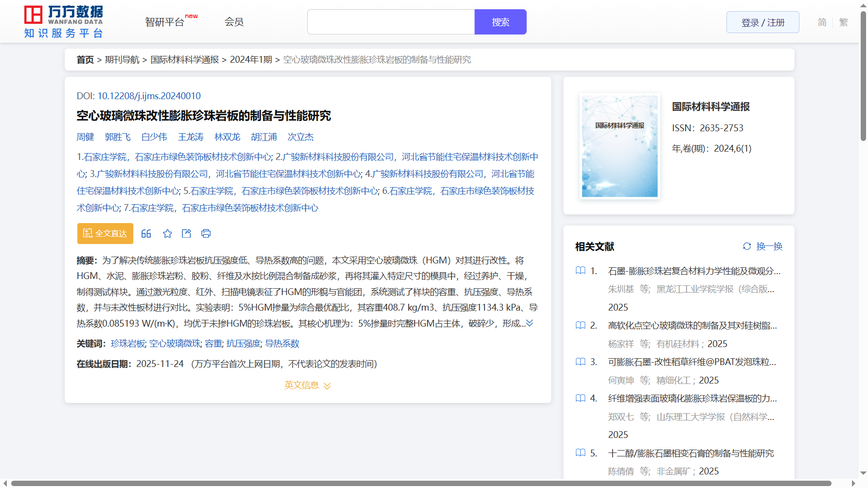Switch to traditional Chinese 繁
This screenshot has height=488, width=868.
[x=843, y=22]
